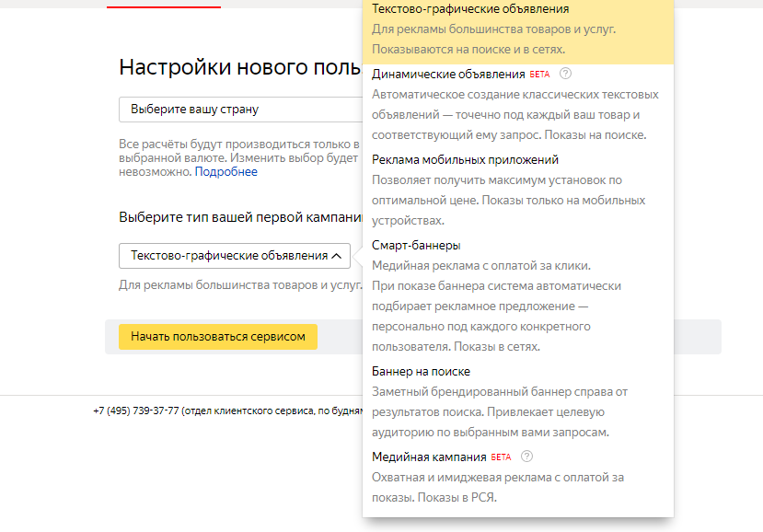Click BETA badge next to Медийная кампания
The width and height of the screenshot is (763, 532).
pos(501,457)
